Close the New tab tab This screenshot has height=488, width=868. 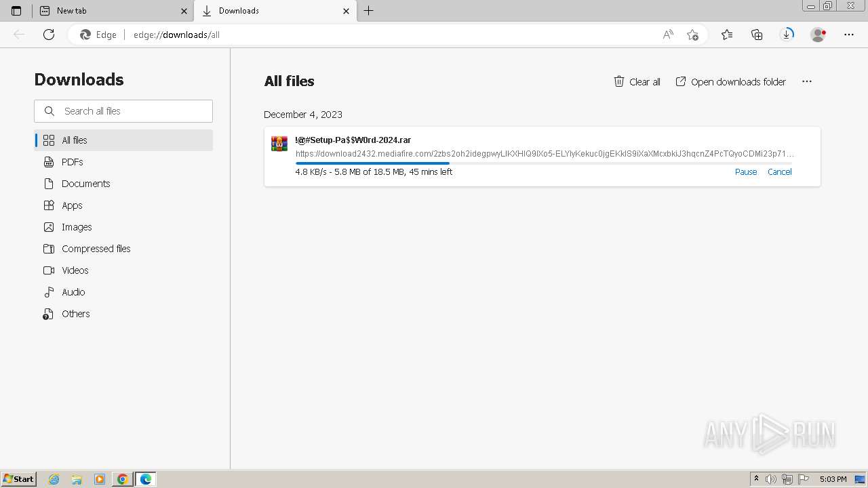(184, 11)
